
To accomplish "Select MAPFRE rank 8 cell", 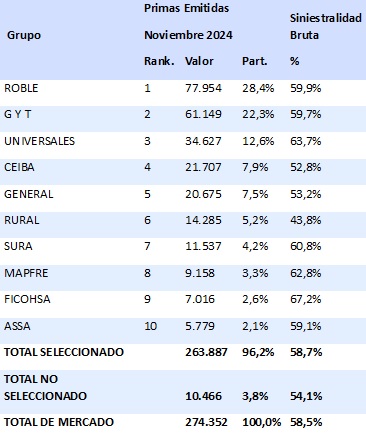I will (147, 273).
